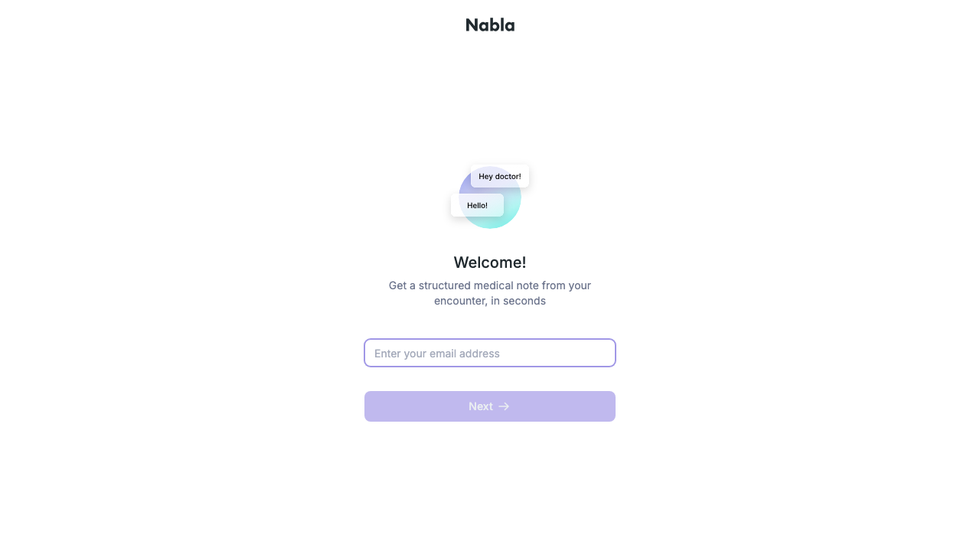
Task: Select the 'Hey doctor!' chat bubble
Action: (499, 176)
